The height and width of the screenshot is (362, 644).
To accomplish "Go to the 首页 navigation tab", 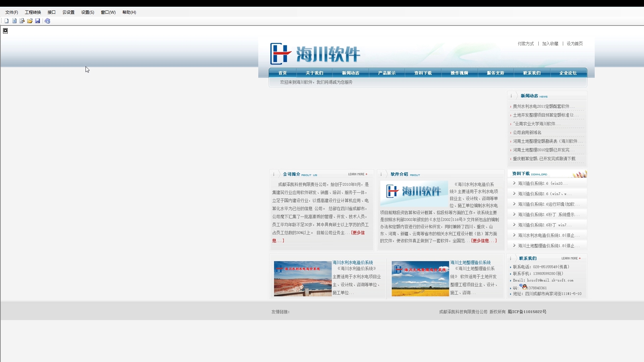I will click(282, 73).
